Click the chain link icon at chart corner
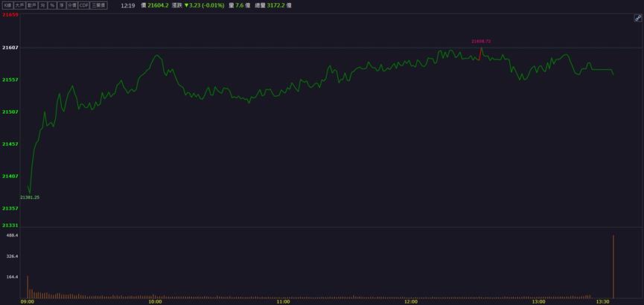 tap(638, 18)
